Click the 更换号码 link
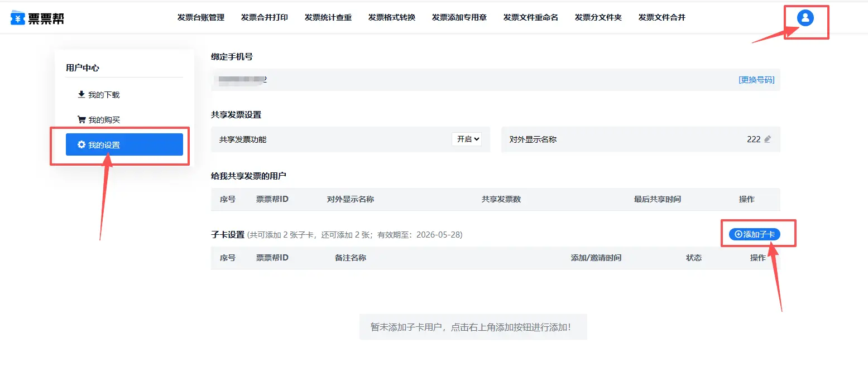868x391 pixels. tap(756, 80)
